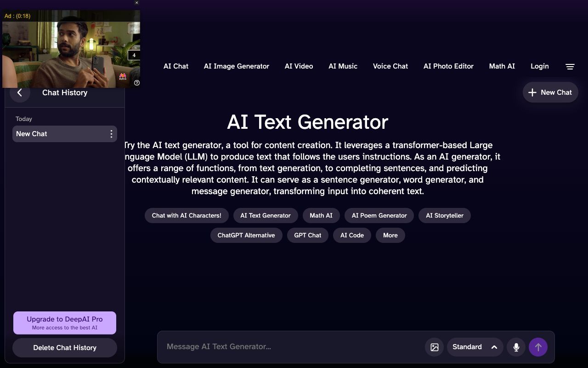
Task: Focus the Message AI Text Generator input
Action: pyautogui.click(x=292, y=347)
